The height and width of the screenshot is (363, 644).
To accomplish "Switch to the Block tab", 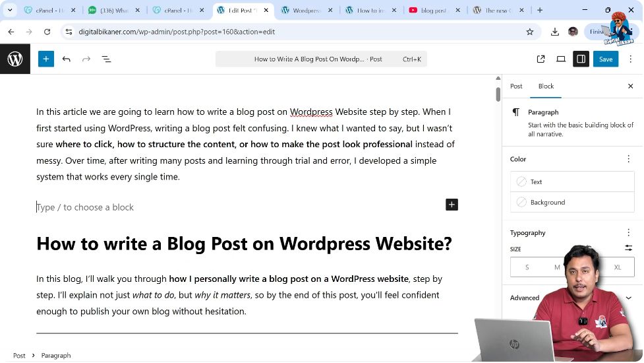I will coord(546,86).
